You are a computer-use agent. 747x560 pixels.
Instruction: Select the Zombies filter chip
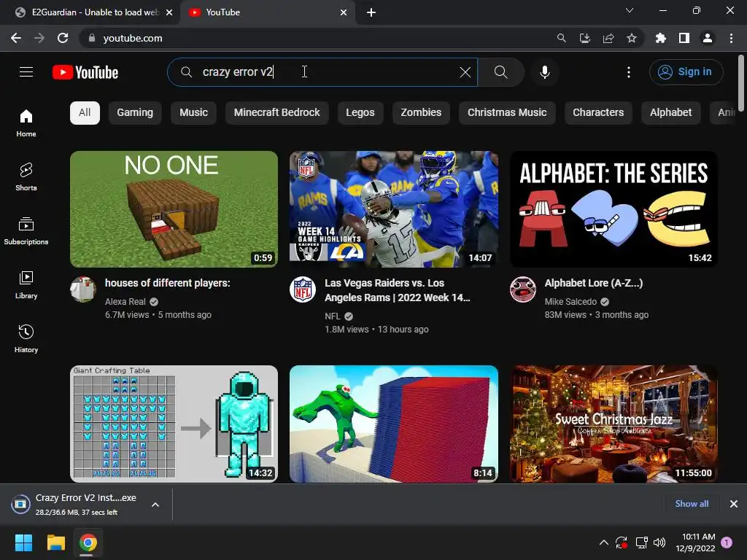point(421,113)
